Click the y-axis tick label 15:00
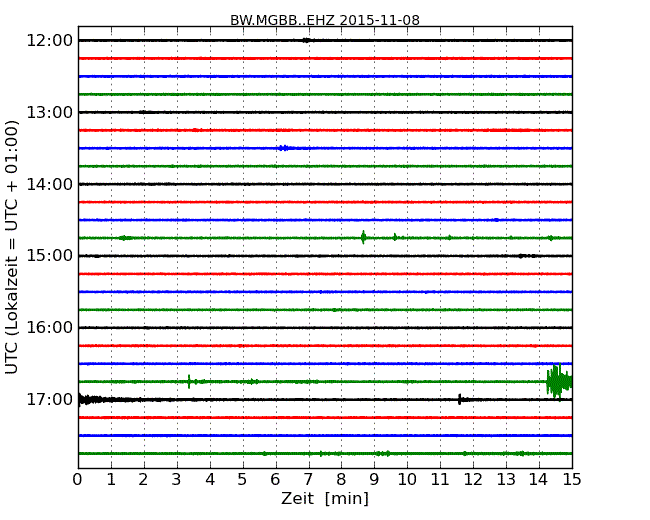 (x=50, y=256)
